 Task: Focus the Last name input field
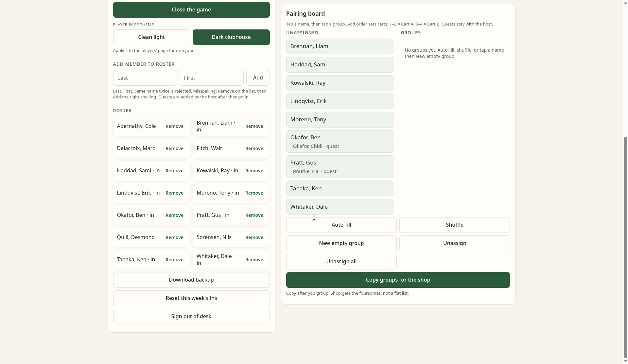(145, 78)
